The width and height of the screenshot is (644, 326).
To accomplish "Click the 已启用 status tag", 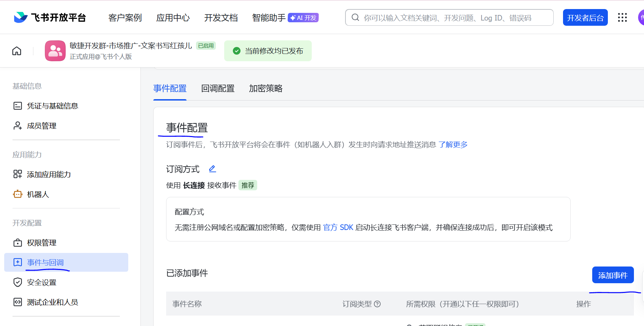I will click(x=206, y=46).
